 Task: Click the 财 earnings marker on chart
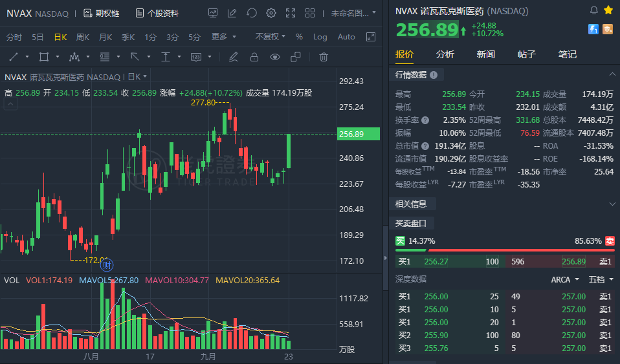tap(106, 265)
